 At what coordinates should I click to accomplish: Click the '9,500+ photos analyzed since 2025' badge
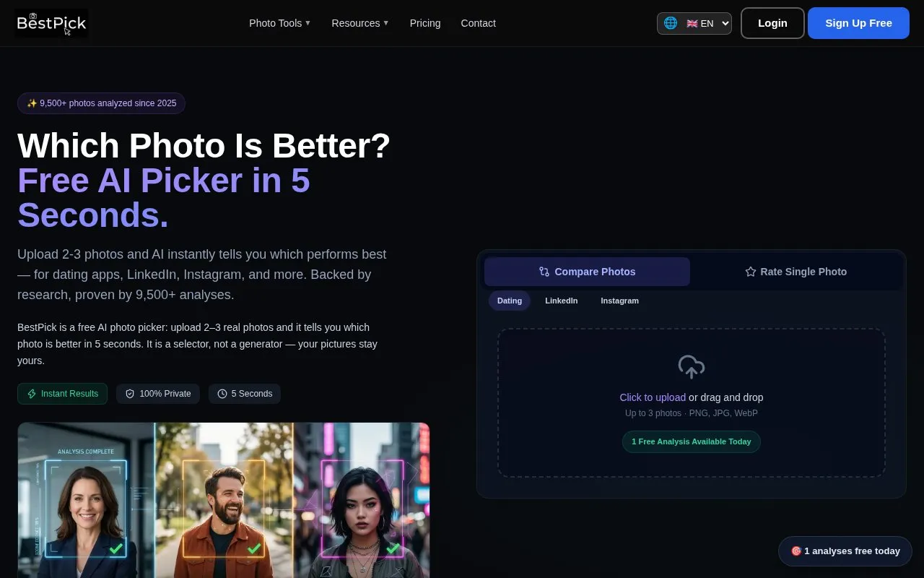coord(101,103)
